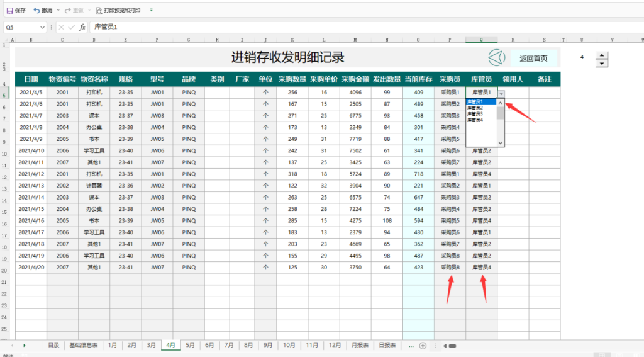Click the circular back arrow icon near title

tap(497, 57)
